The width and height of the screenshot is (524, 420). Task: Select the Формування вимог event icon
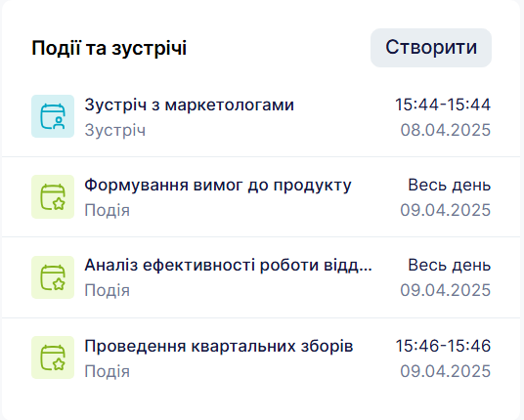53,196
